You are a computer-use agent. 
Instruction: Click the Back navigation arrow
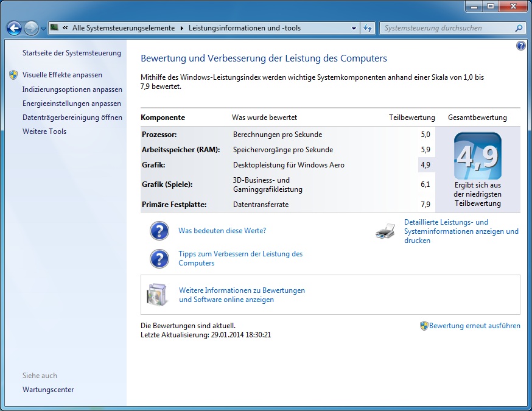[x=14, y=28]
